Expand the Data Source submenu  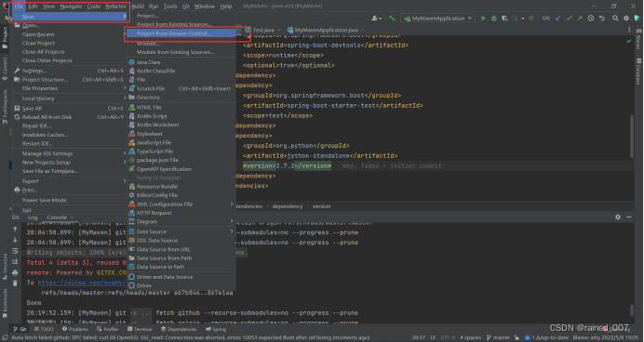click(181, 231)
